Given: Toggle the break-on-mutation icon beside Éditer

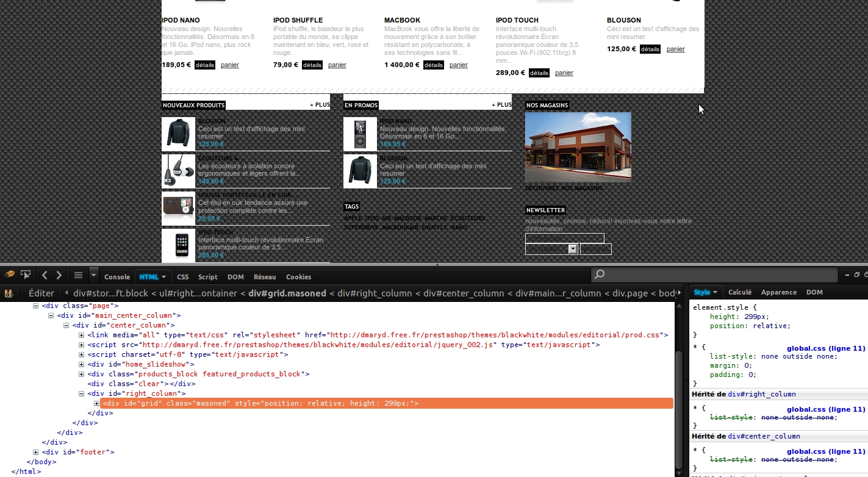Looking at the screenshot, I should [9, 293].
